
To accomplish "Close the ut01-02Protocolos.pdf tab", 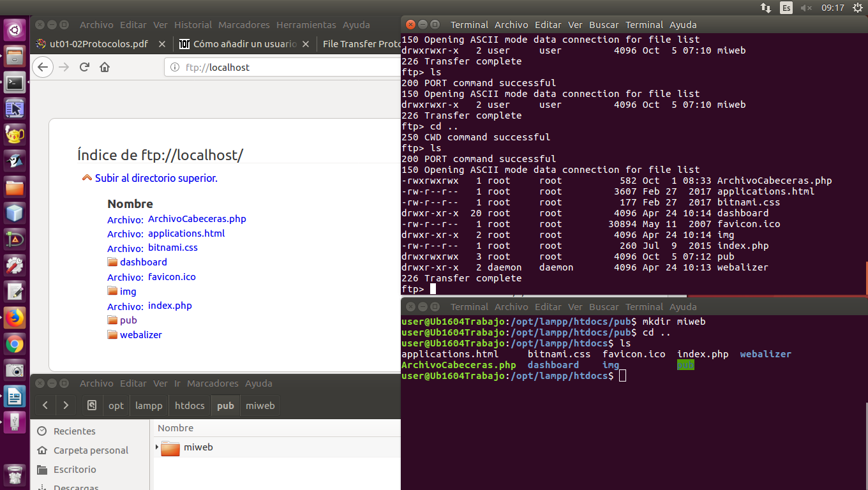I will [161, 44].
